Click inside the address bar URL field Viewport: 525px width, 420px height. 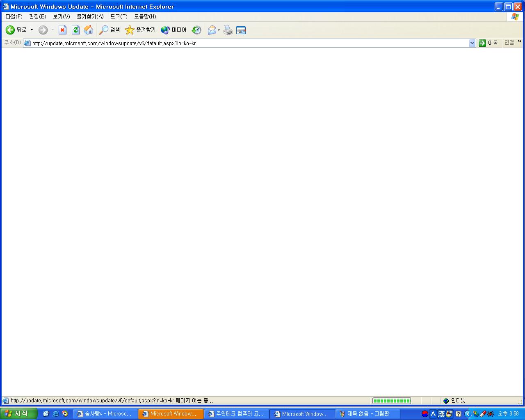[250, 43]
